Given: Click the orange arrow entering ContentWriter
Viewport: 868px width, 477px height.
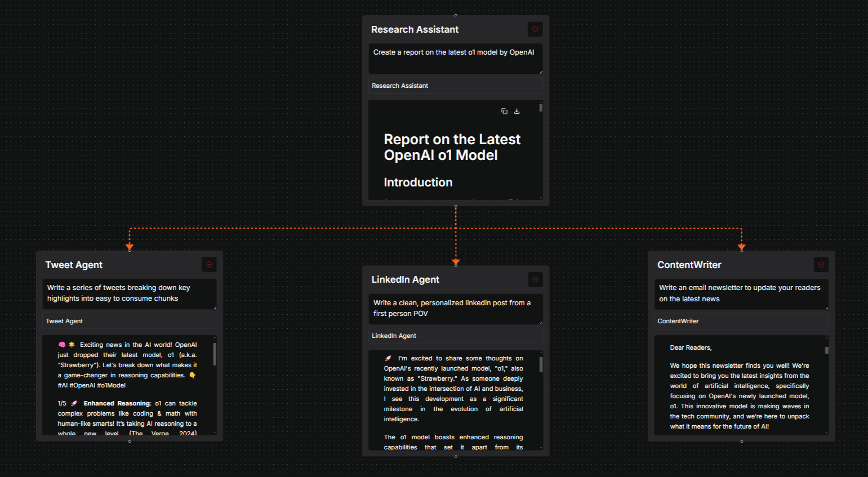Looking at the screenshot, I should [x=741, y=247].
